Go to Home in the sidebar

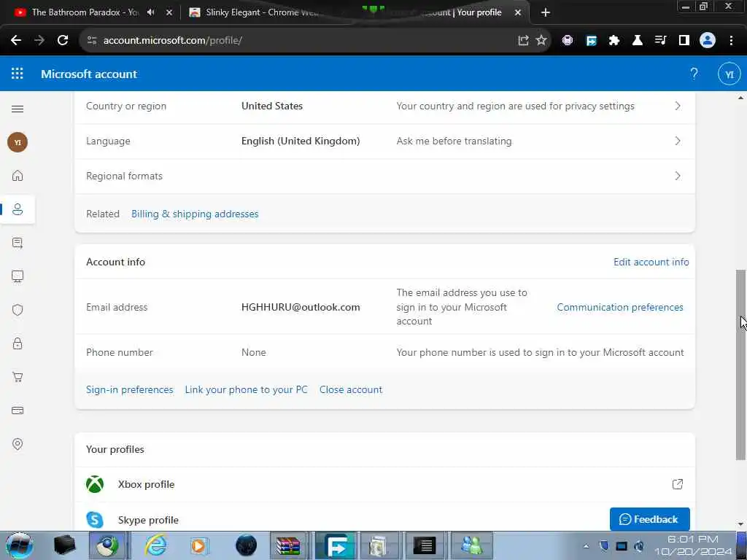pos(18,176)
